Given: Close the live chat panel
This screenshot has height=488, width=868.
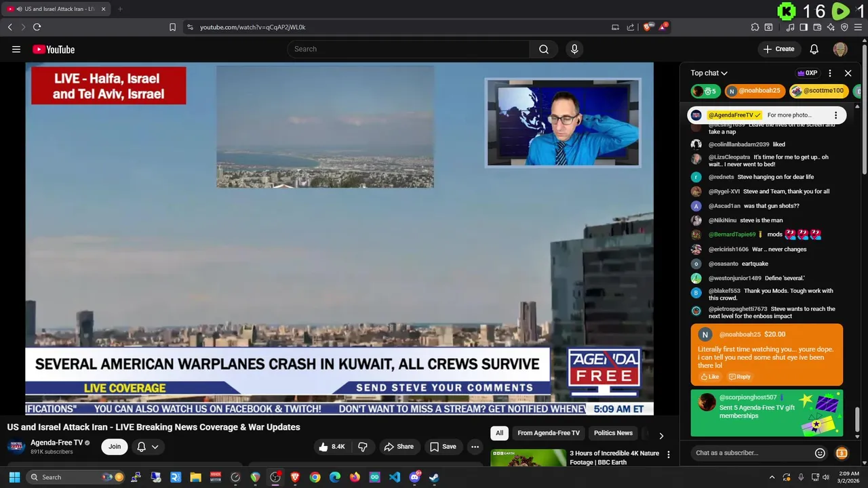Looking at the screenshot, I should coord(848,73).
